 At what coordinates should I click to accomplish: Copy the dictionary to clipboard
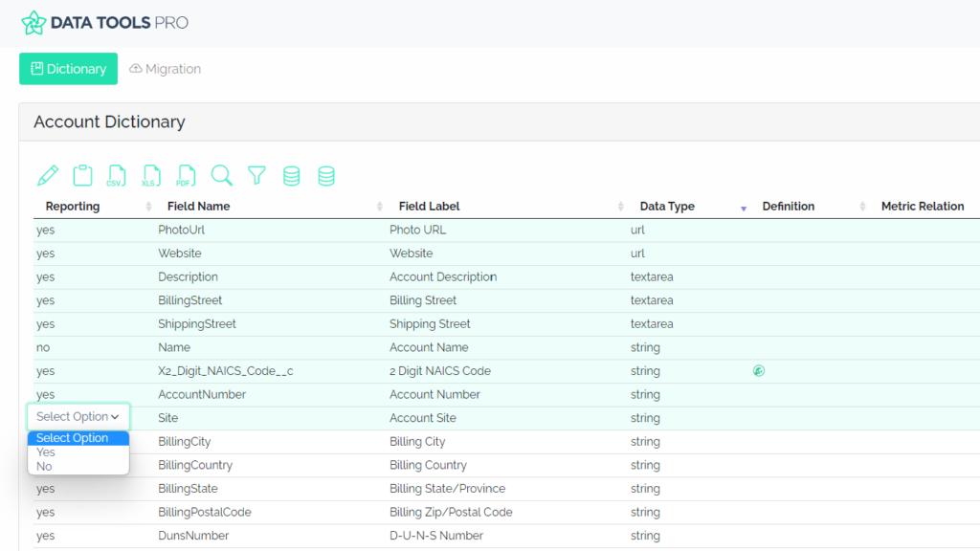pyautogui.click(x=82, y=175)
